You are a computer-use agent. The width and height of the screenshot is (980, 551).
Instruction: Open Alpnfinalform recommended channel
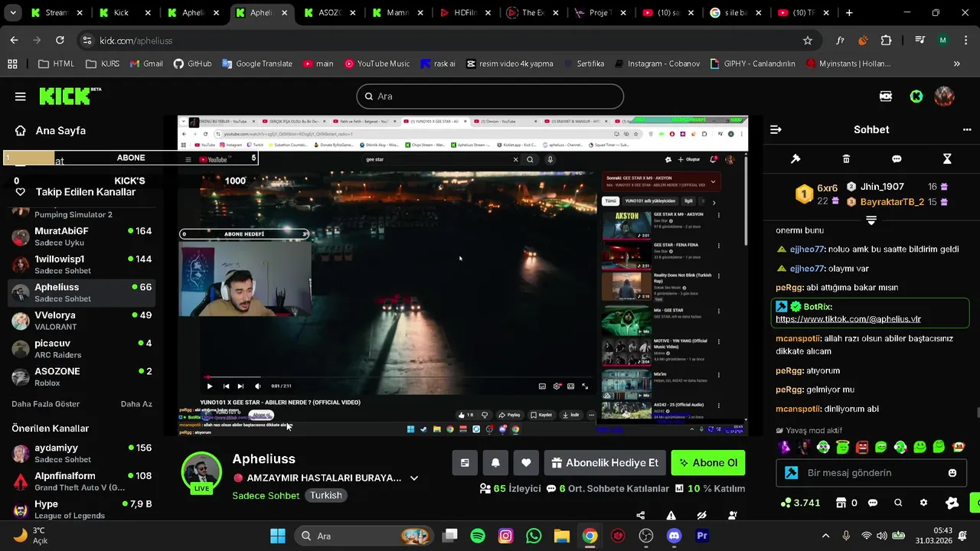click(82, 481)
